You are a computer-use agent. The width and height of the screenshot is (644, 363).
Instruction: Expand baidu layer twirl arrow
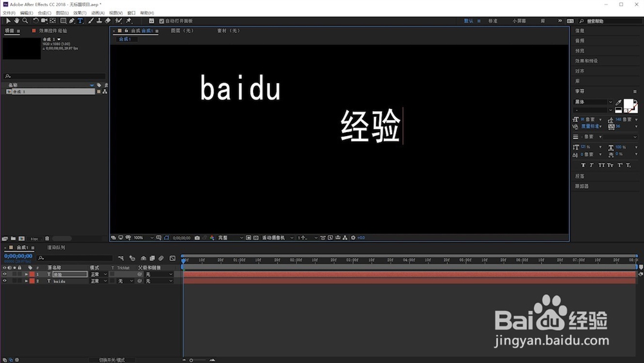pyautogui.click(x=26, y=281)
